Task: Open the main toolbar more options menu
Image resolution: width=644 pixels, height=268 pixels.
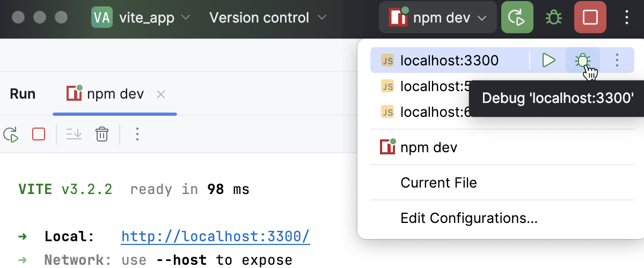Action: point(627,18)
